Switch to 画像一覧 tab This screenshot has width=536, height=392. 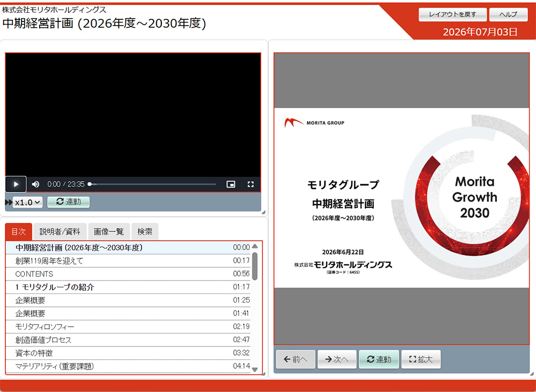(109, 232)
